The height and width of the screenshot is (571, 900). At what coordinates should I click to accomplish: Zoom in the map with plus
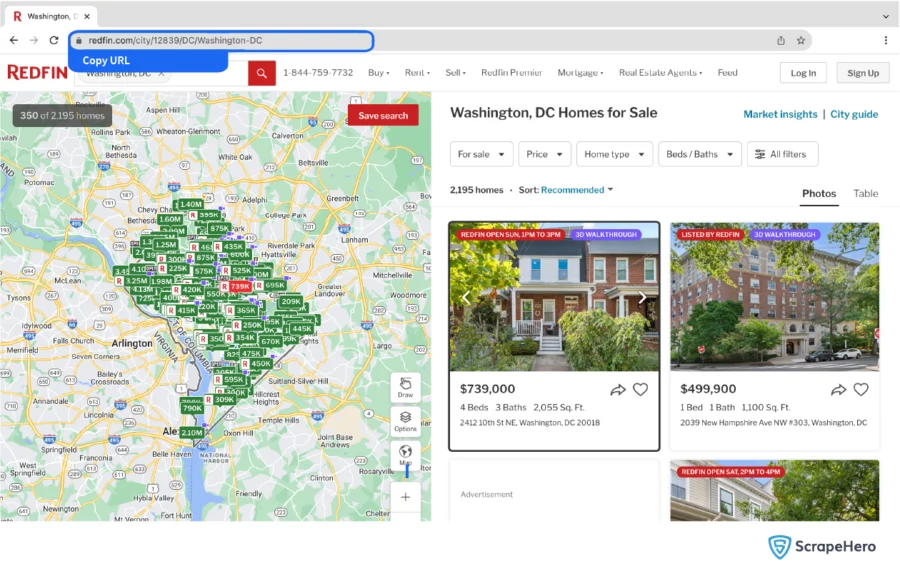point(405,497)
